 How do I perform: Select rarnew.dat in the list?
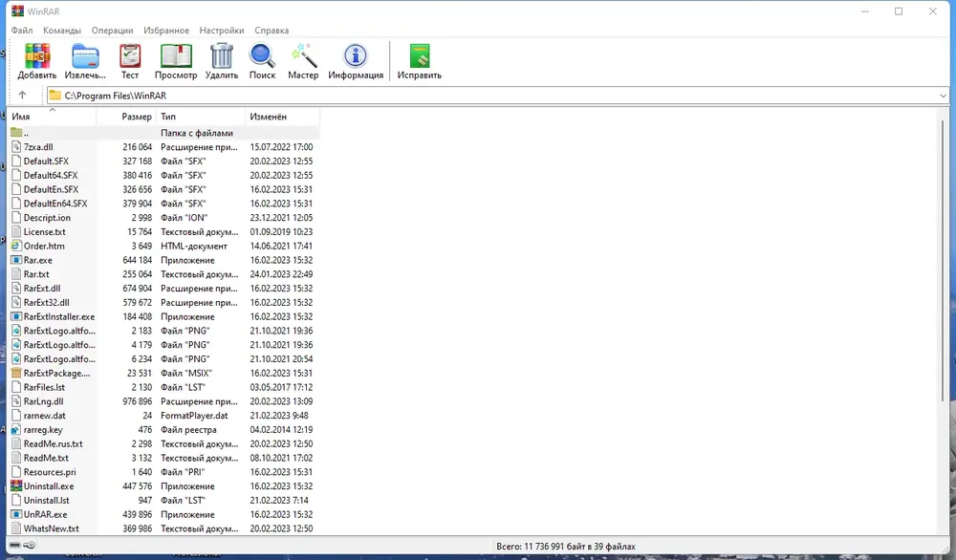click(x=45, y=416)
